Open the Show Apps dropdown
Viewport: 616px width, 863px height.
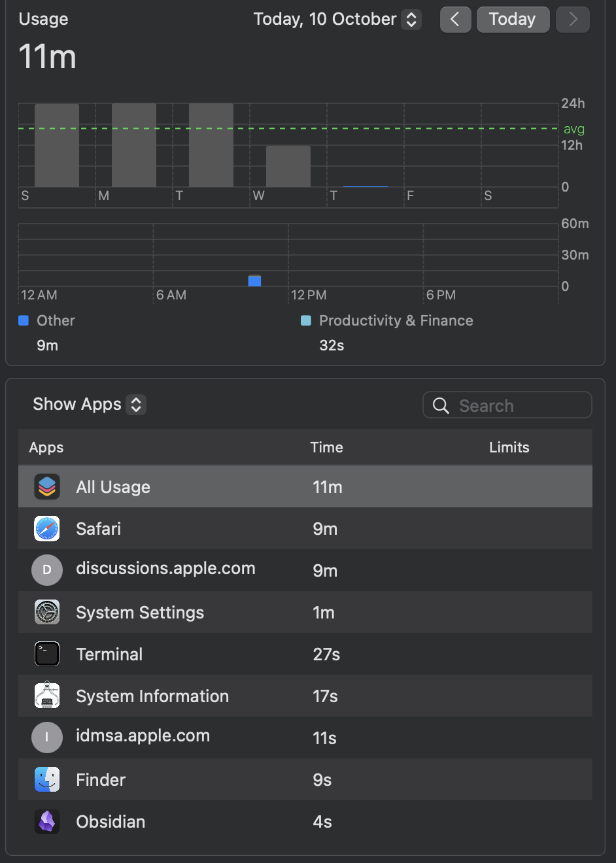89,405
